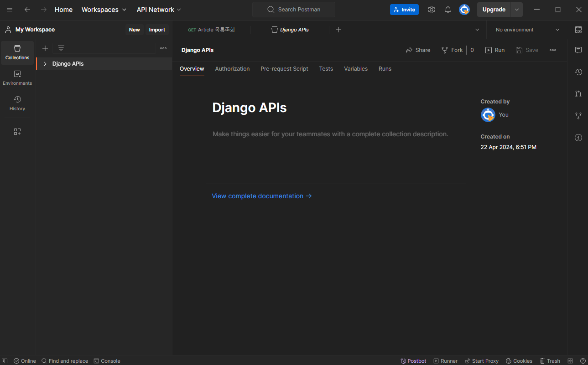Open two-pane layout icon in status bar

pos(570,361)
